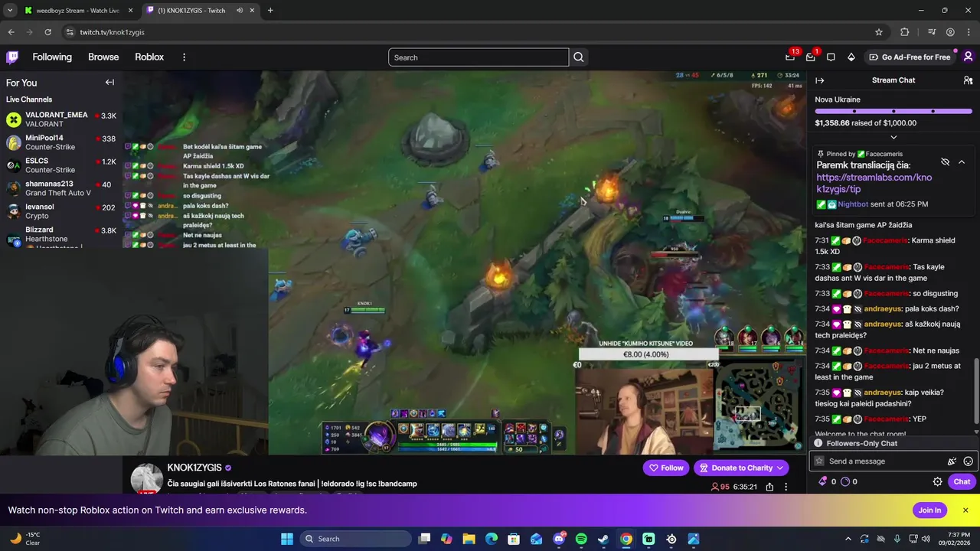Screen dimensions: 980x551
Task: Open a new browser tab
Action: click(270, 10)
